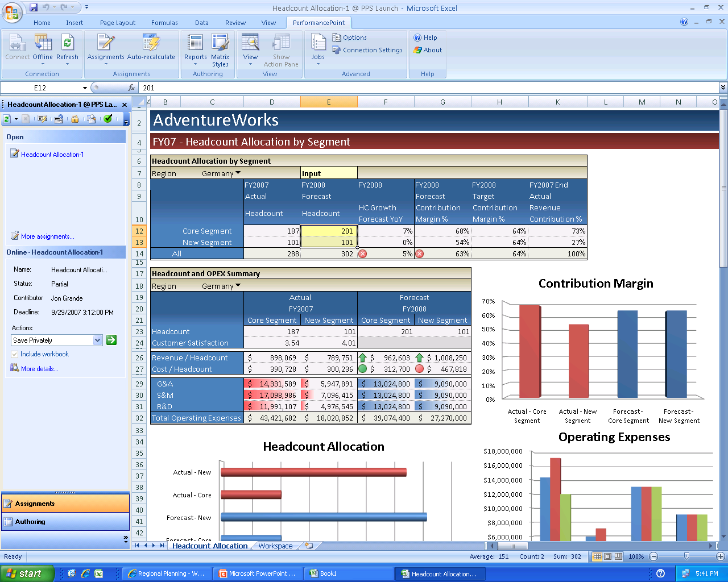Open the Formulas ribbon tab
Image resolution: width=728 pixels, height=582 pixels.
click(164, 23)
